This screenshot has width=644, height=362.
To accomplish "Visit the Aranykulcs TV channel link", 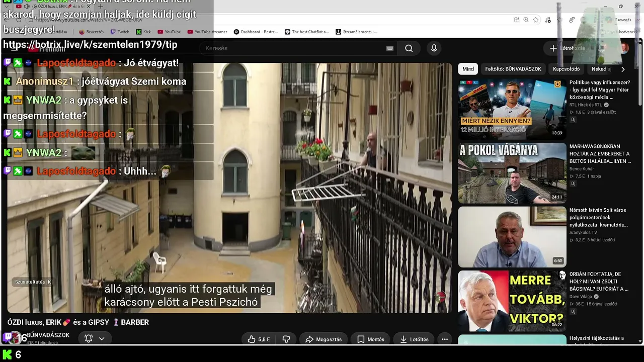I will [583, 233].
